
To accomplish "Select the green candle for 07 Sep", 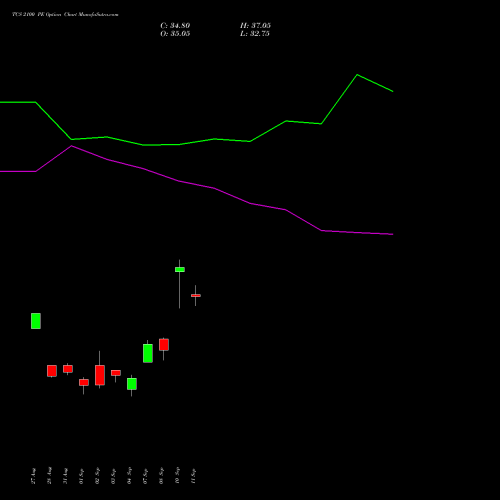I will [x=148, y=353].
